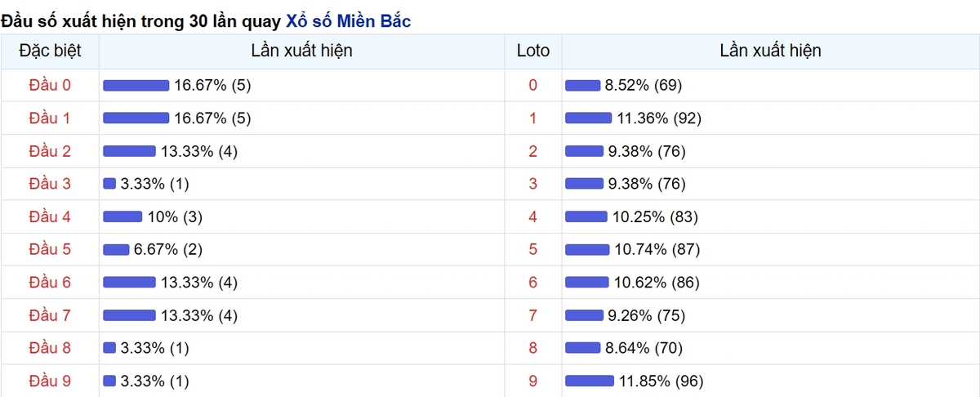Select the Loto column header

(x=533, y=51)
